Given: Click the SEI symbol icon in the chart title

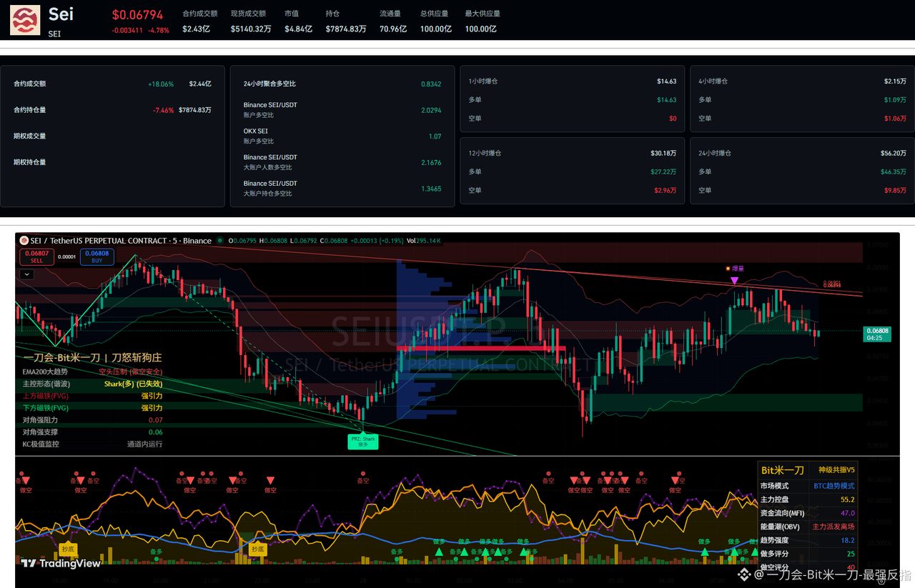Looking at the screenshot, I should (x=24, y=241).
